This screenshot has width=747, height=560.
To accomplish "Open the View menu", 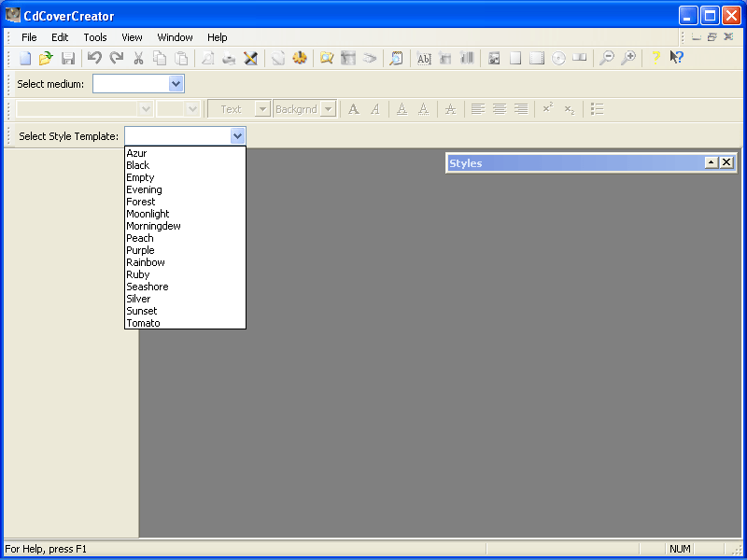I will (x=132, y=37).
